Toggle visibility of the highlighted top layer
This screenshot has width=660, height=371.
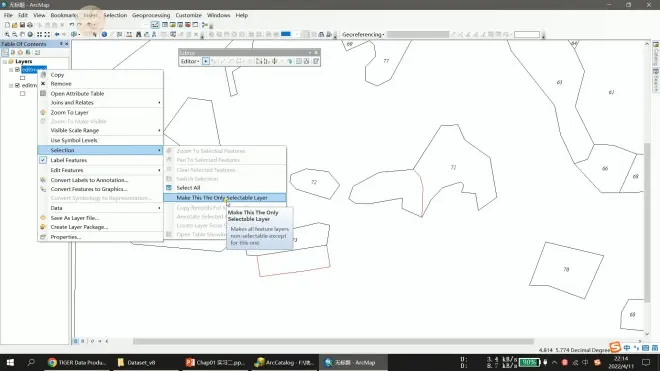pyautogui.click(x=17, y=69)
